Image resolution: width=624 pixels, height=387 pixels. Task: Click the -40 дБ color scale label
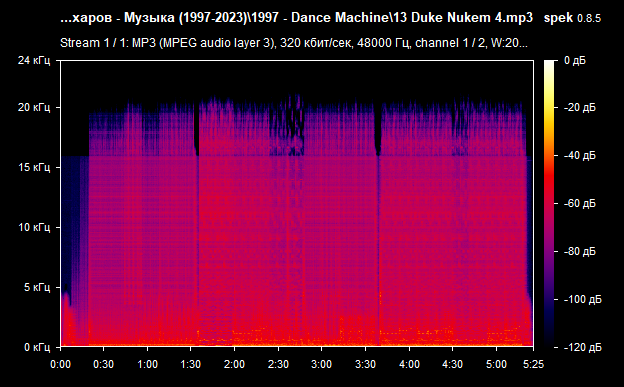[x=580, y=156]
